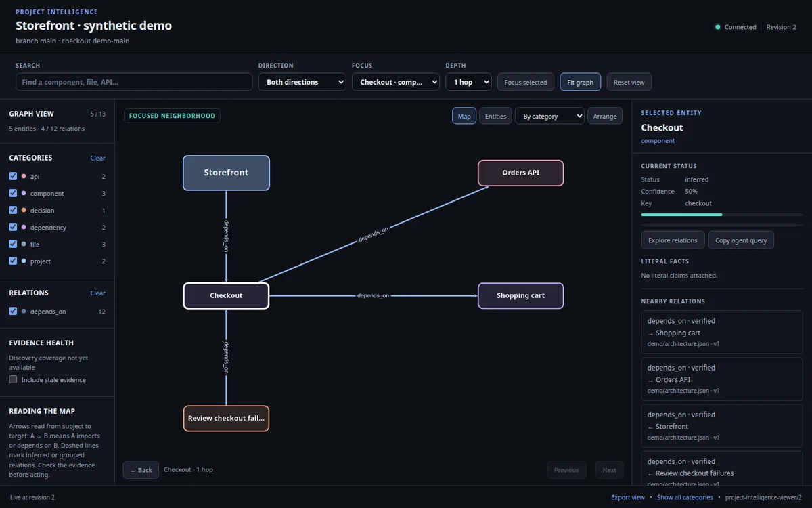Select the Storefront node in the graph
This screenshot has width=812, height=508.
click(x=226, y=173)
